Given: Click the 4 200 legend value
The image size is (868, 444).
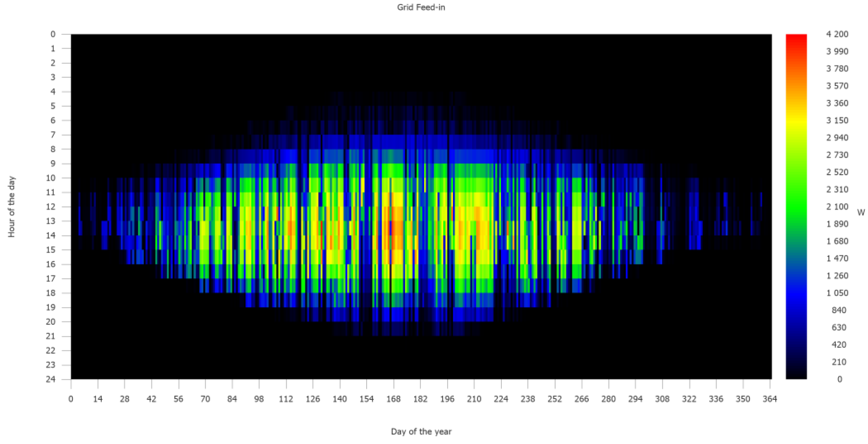Looking at the screenshot, I should click(837, 34).
